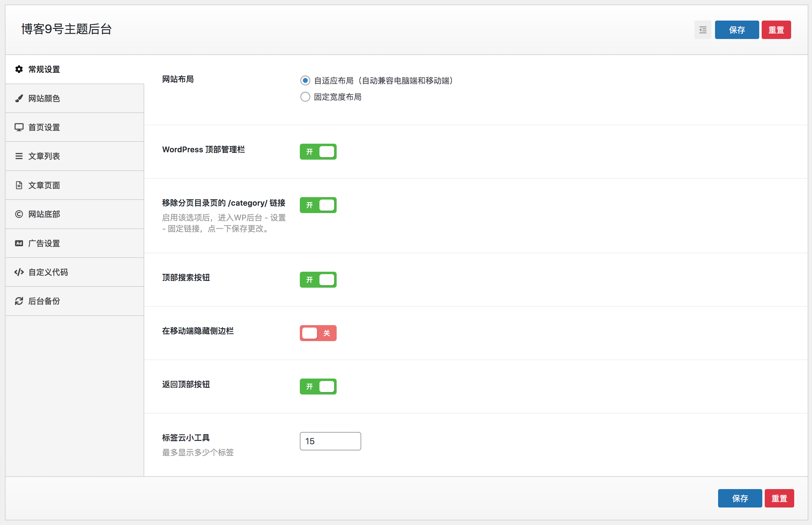
Task: Click the top 重置 button
Action: pos(776,30)
